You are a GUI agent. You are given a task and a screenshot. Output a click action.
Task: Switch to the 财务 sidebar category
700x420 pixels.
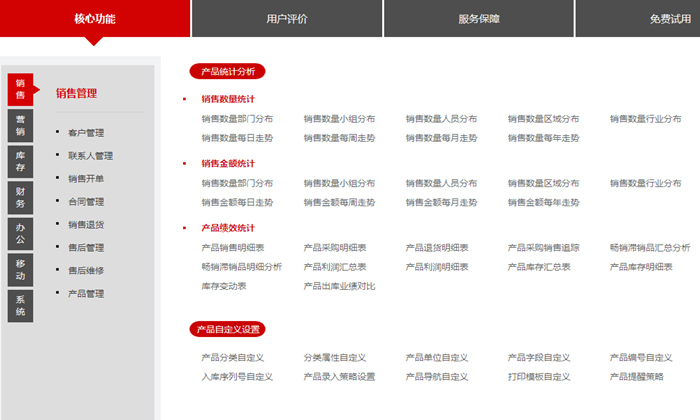tap(21, 197)
